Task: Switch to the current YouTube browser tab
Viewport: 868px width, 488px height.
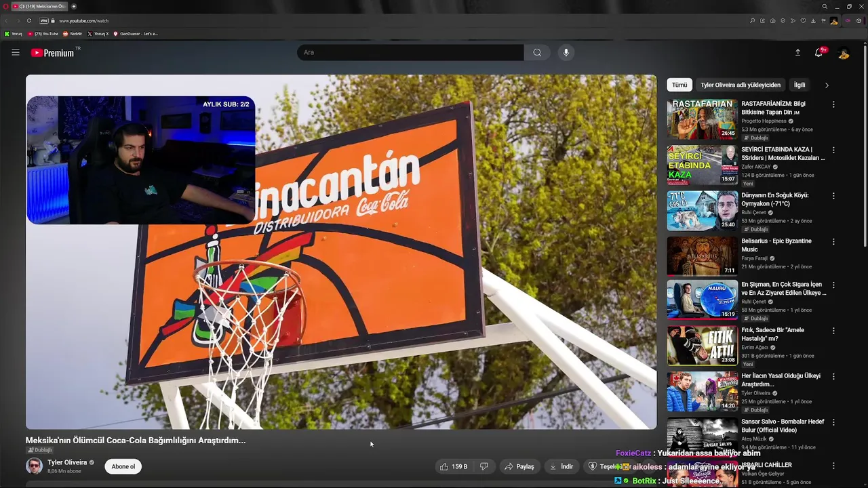Action: pos(40,6)
